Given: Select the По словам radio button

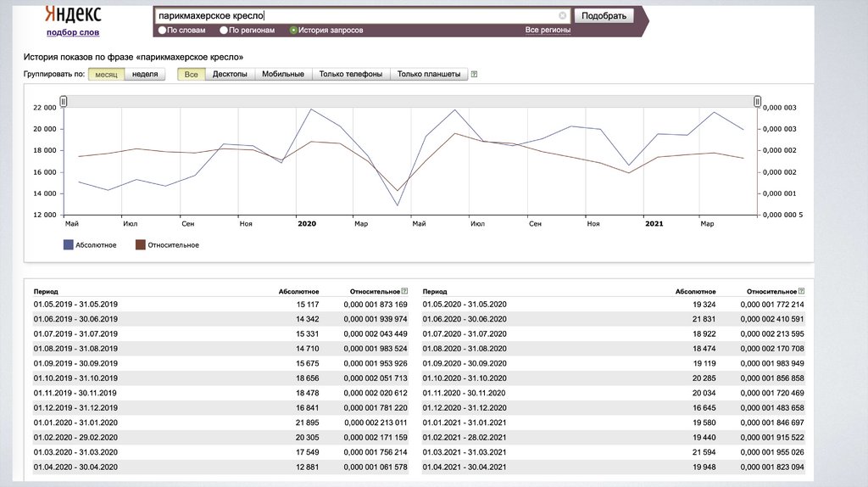Looking at the screenshot, I should (x=162, y=30).
